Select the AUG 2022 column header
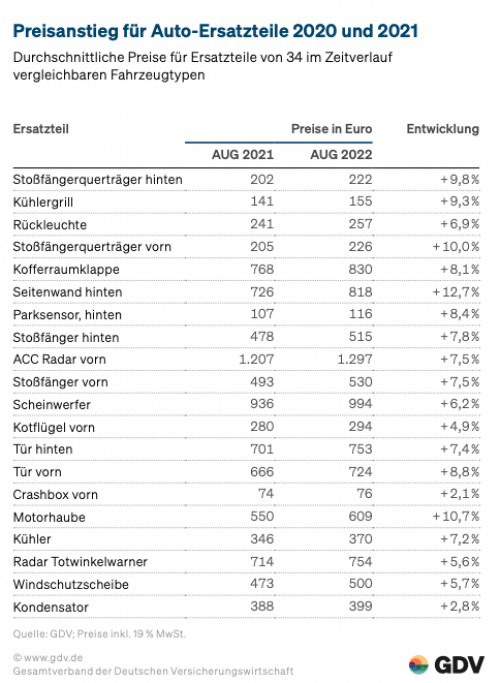This screenshot has height=683, width=500. (x=341, y=155)
